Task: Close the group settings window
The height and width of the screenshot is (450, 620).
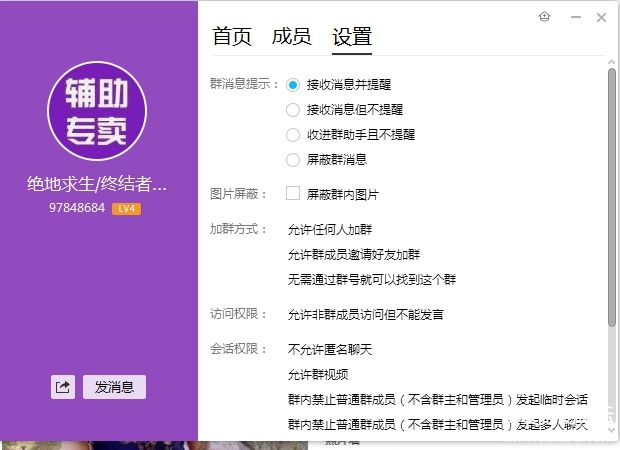Action: click(601, 18)
